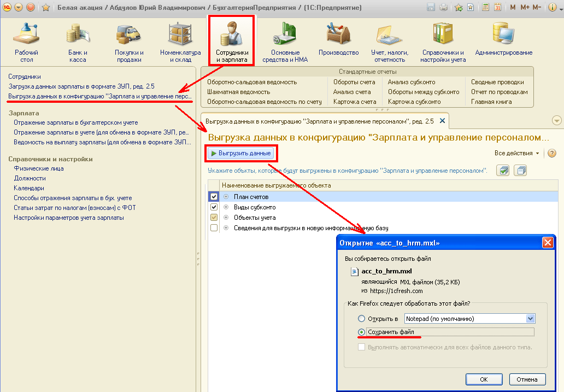Click the 1C main menu logo icon
Screen dimensions: 564x392
pyautogui.click(x=7, y=7)
